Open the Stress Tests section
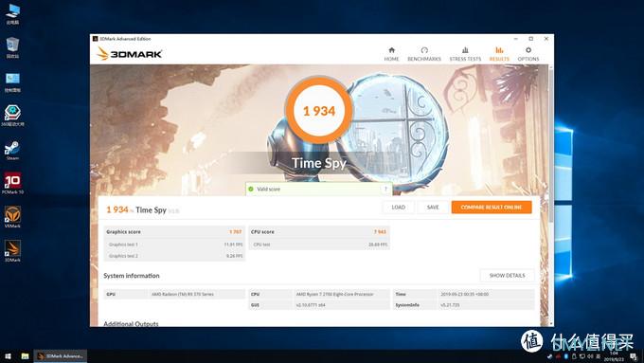The height and width of the screenshot is (363, 644). point(465,54)
